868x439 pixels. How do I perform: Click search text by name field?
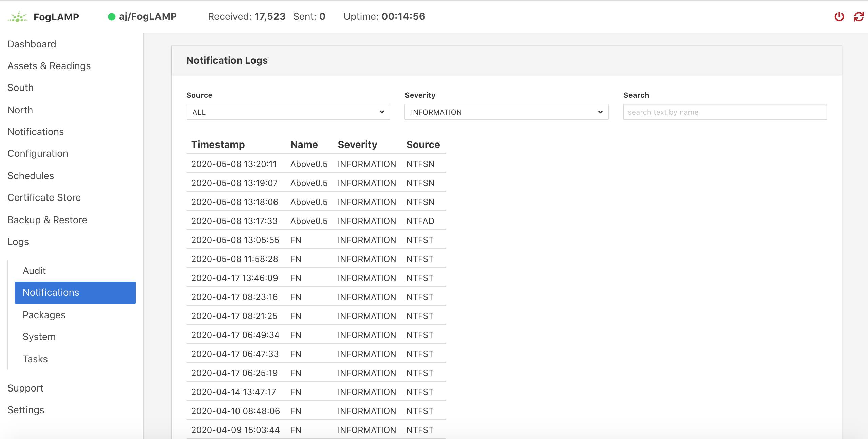click(x=725, y=111)
